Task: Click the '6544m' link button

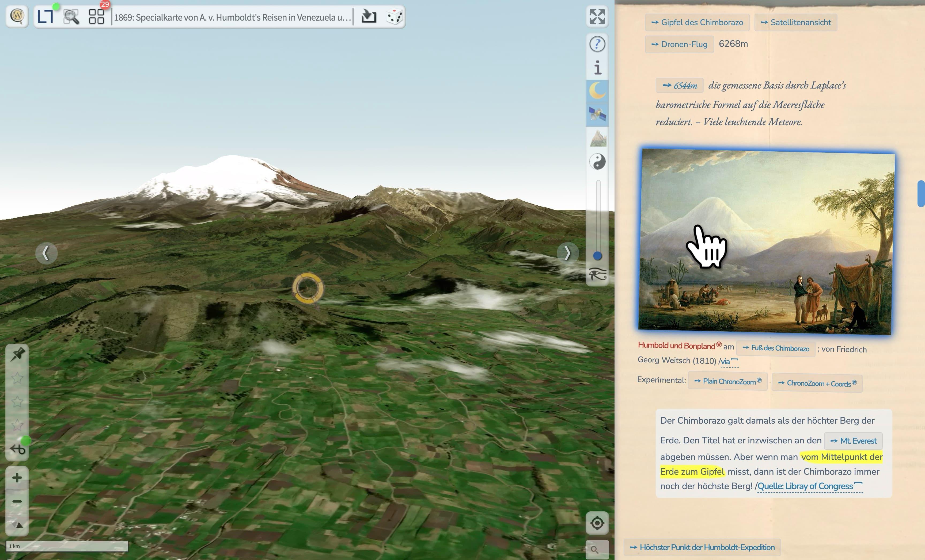Action: 680,86
